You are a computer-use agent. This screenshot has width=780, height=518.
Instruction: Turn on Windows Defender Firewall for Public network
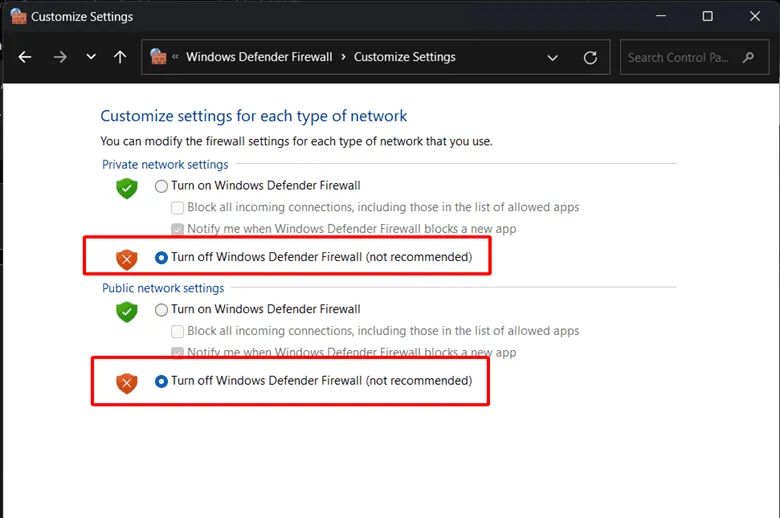[162, 310]
